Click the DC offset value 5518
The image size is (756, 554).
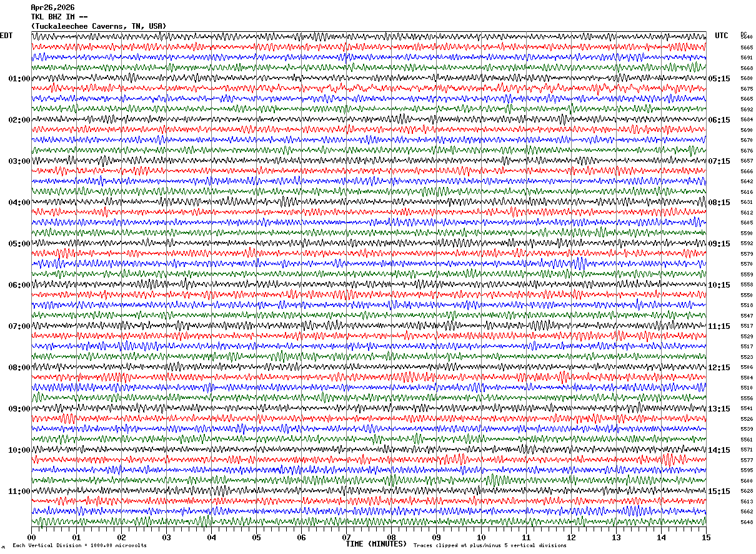747,305
